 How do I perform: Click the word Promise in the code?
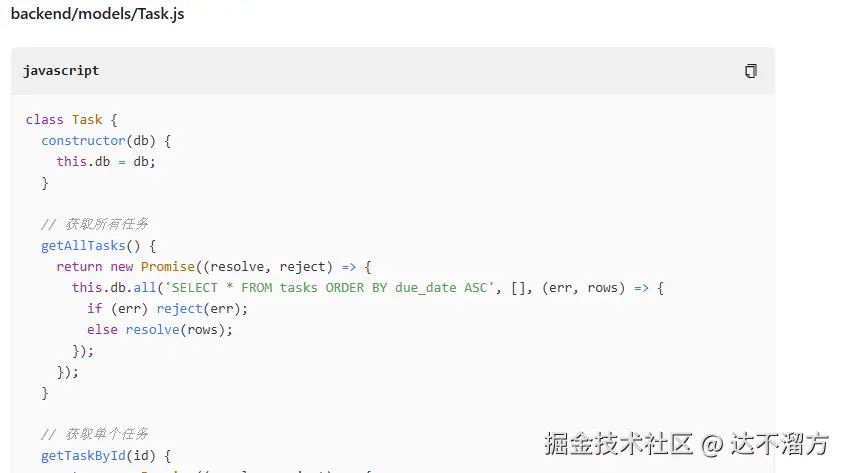point(168,267)
